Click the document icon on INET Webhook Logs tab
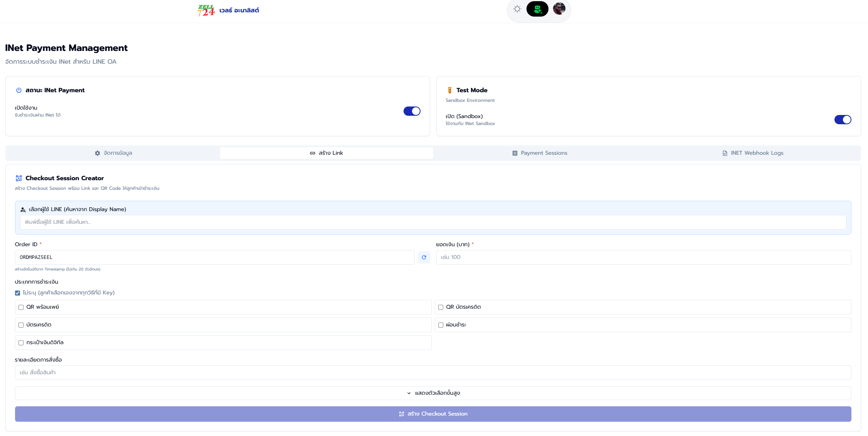The height and width of the screenshot is (436, 868). click(x=725, y=153)
